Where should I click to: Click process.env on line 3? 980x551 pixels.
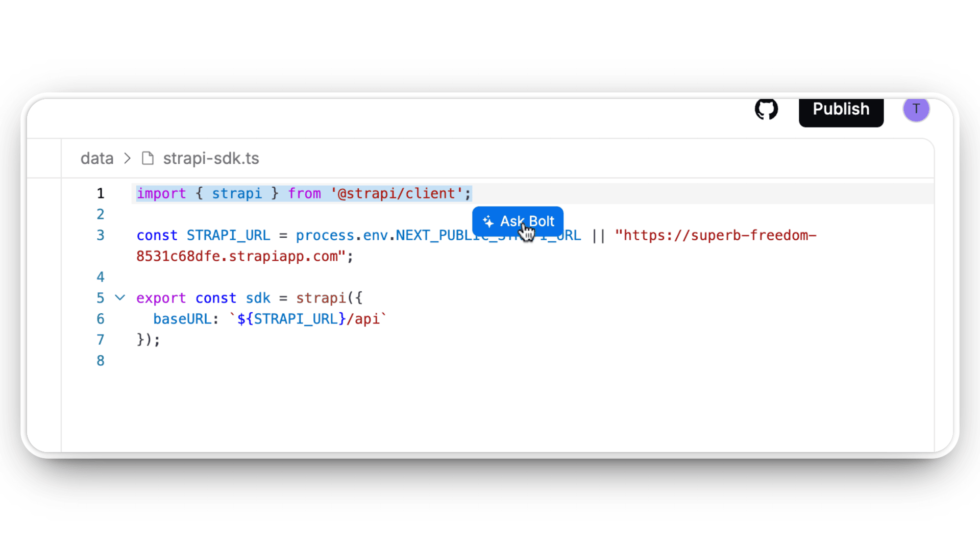(x=342, y=236)
